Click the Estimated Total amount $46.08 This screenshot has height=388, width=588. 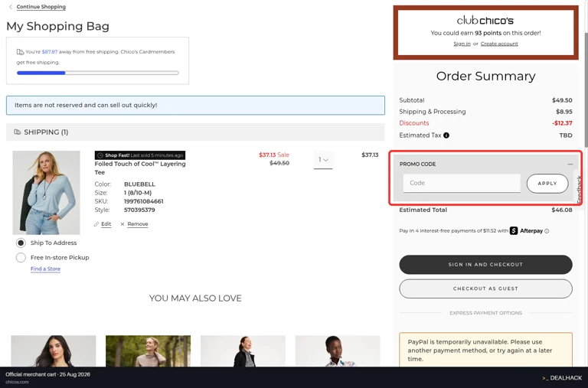click(x=562, y=210)
